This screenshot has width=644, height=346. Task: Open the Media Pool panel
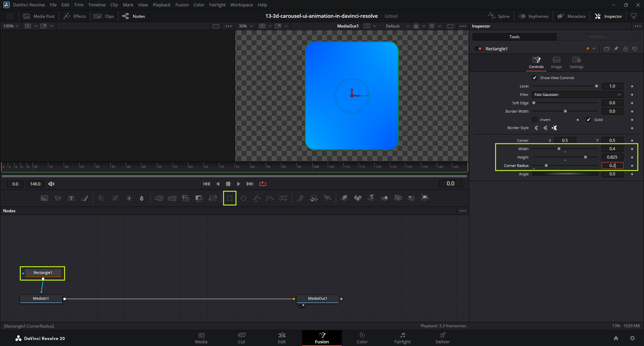click(39, 16)
